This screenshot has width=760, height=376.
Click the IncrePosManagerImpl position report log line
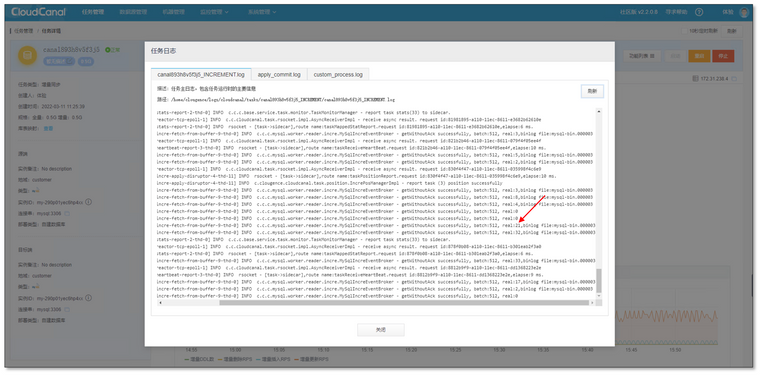pyautogui.click(x=330, y=183)
